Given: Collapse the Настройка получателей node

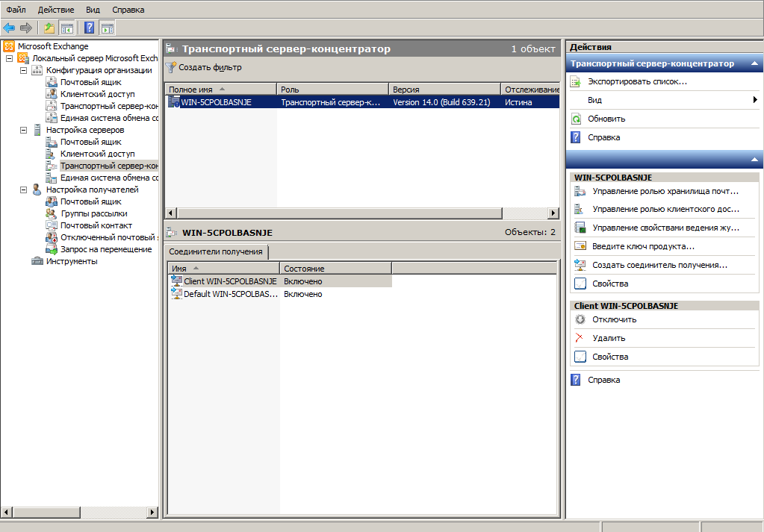Looking at the screenshot, I should click(x=23, y=190).
